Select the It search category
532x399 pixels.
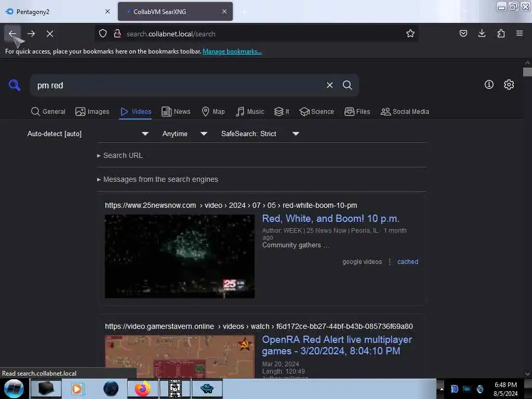coord(282,112)
